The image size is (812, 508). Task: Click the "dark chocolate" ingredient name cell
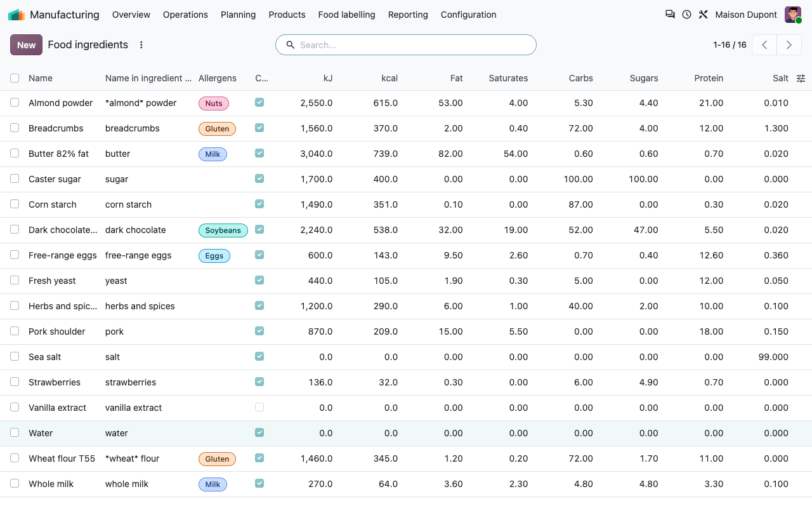coord(136,230)
